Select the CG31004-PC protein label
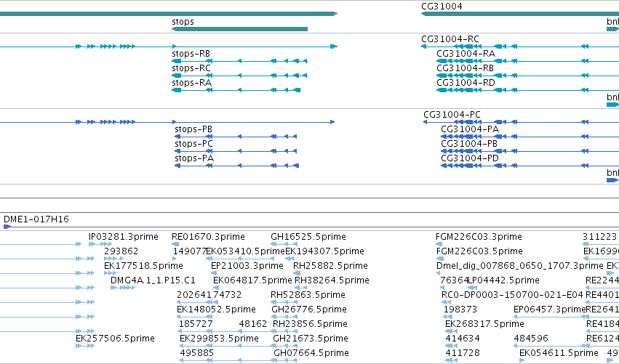Viewport: 619px width, 364px height. 452,115
